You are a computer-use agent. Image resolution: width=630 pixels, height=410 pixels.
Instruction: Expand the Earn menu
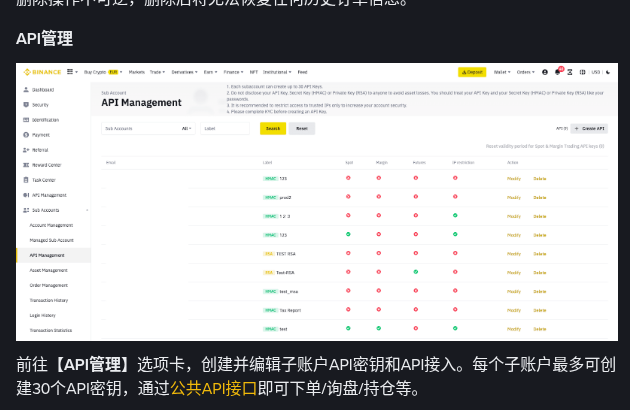click(x=210, y=72)
